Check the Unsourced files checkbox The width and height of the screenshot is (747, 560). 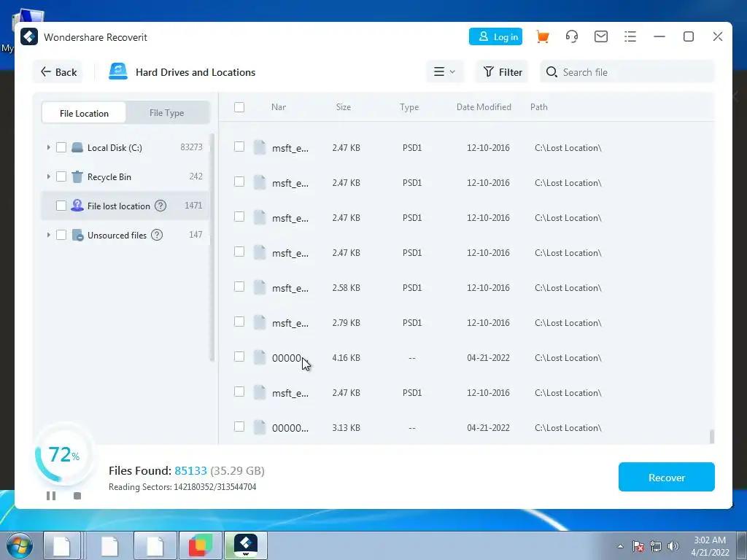pos(61,235)
